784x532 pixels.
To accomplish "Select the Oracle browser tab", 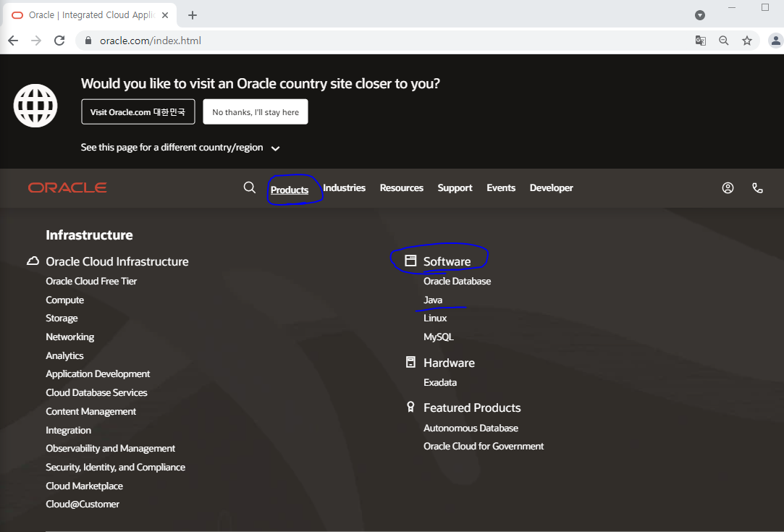I will pos(90,15).
